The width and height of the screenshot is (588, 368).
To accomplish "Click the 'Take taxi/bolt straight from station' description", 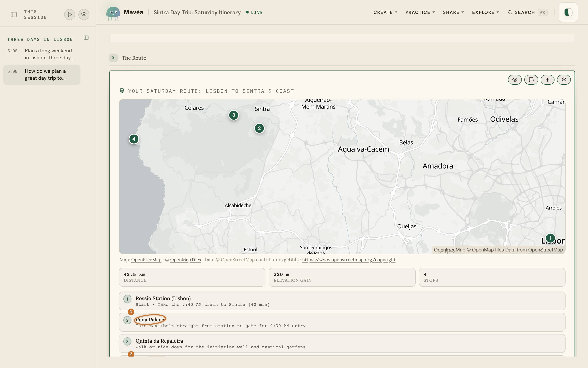I will pos(221,326).
